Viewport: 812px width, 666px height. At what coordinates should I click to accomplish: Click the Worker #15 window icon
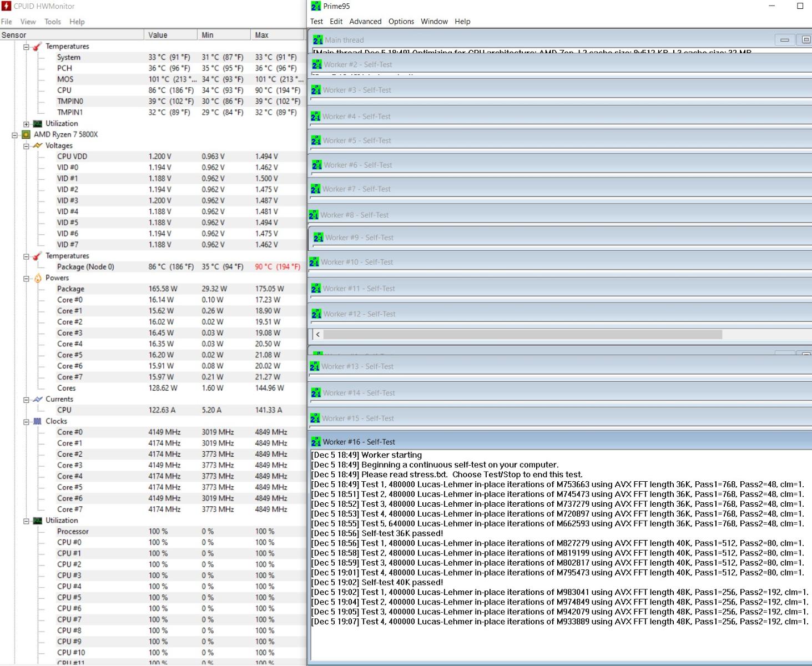coord(315,418)
